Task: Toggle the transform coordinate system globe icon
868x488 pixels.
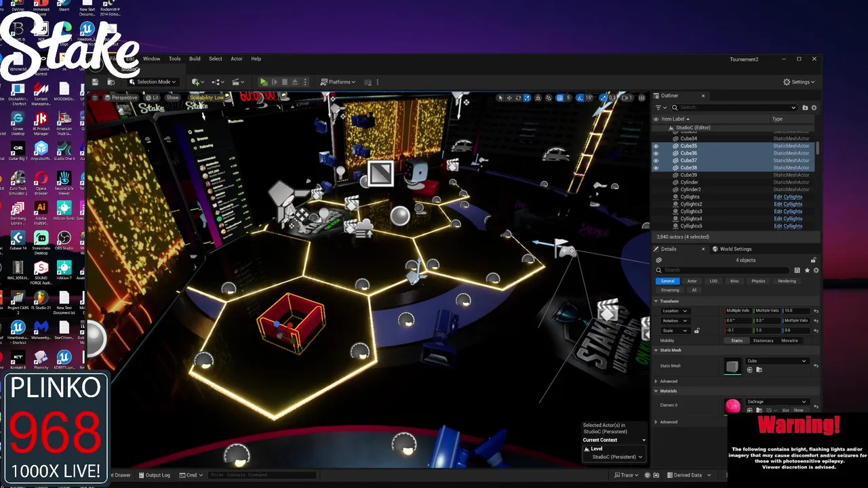Action: (x=538, y=98)
